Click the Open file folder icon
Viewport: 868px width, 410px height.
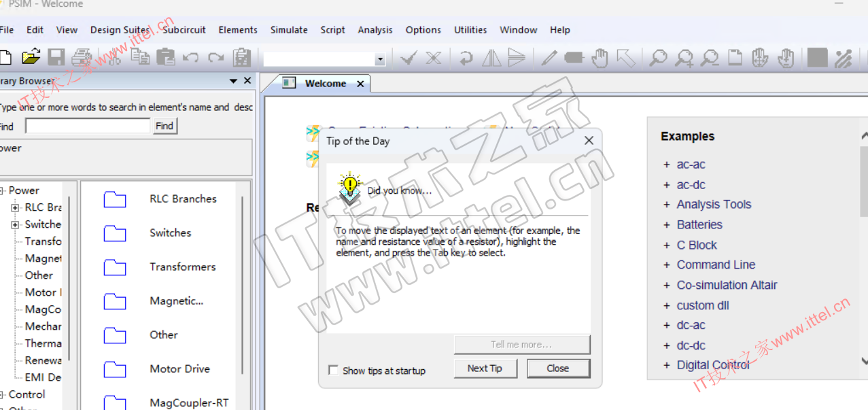point(31,58)
